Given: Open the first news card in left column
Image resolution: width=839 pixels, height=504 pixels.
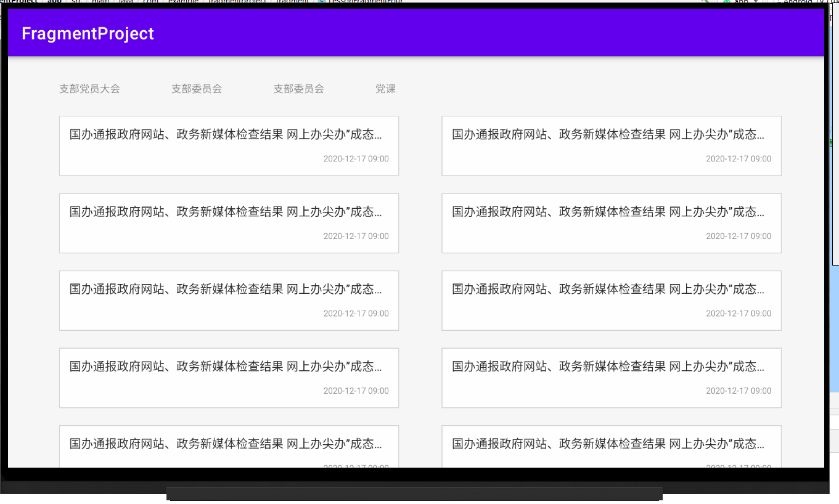Looking at the screenshot, I should point(229,146).
